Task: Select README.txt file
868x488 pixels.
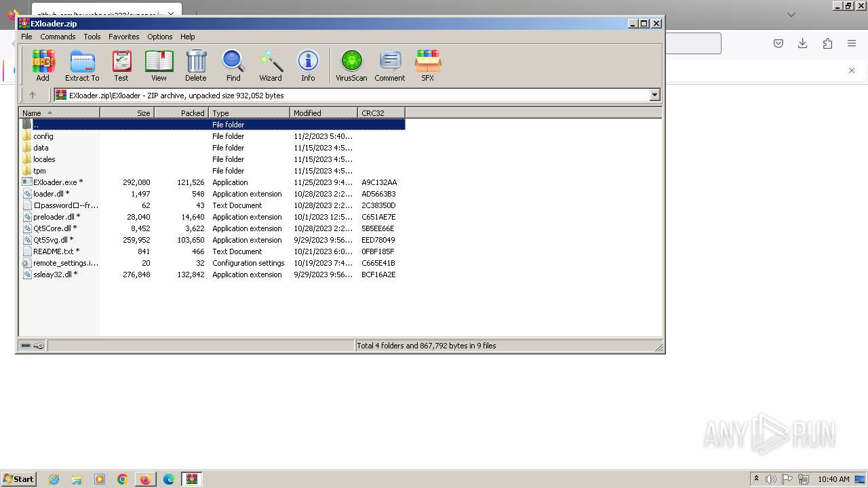Action: pyautogui.click(x=212, y=251)
